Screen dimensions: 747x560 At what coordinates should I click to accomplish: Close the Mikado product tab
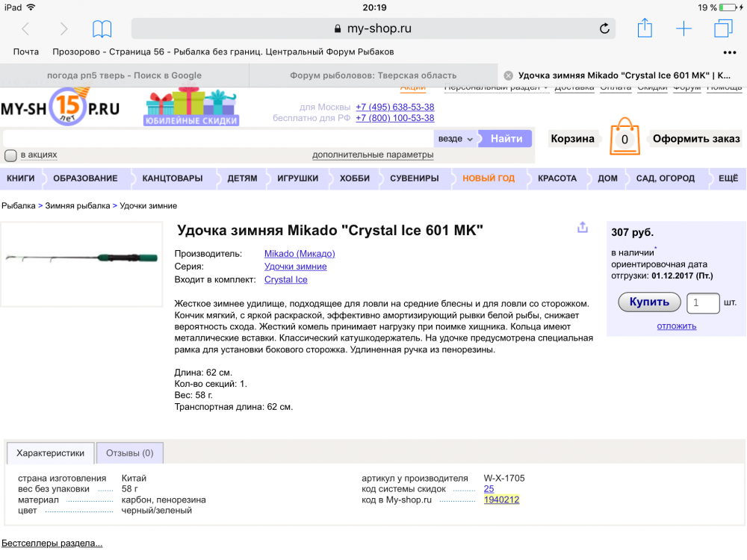508,75
